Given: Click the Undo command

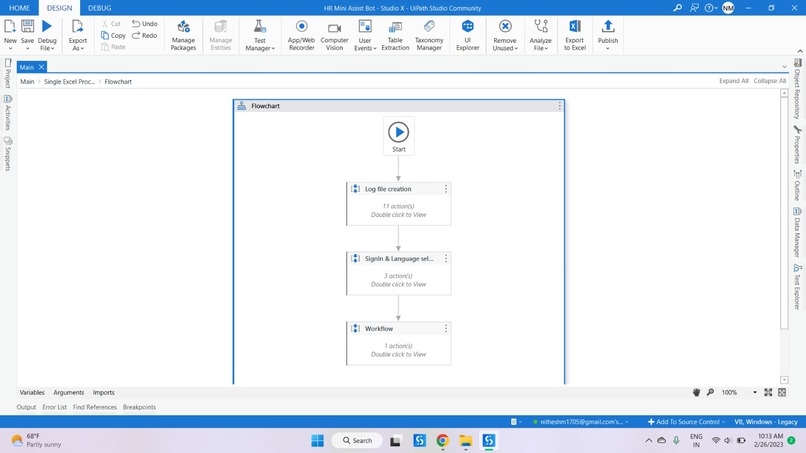Looking at the screenshot, I should pos(144,24).
